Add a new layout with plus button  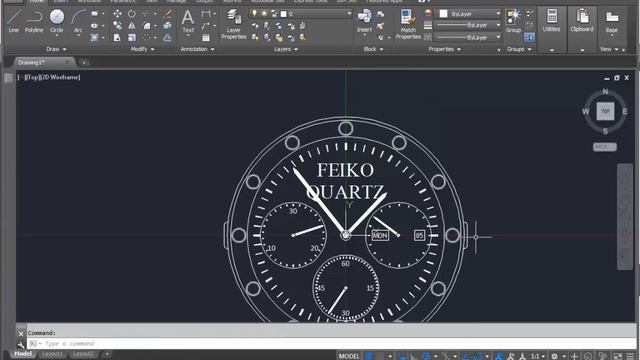[x=107, y=354]
